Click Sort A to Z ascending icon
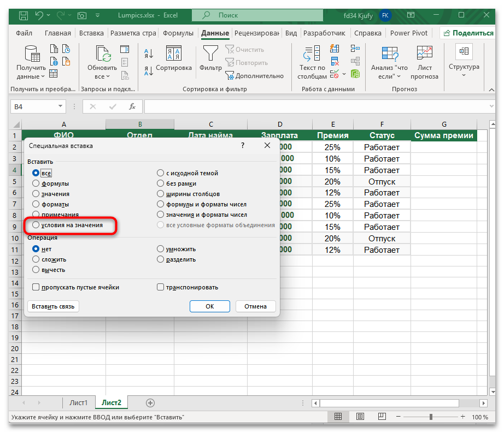Viewport: 504px width, 433px height. (148, 54)
